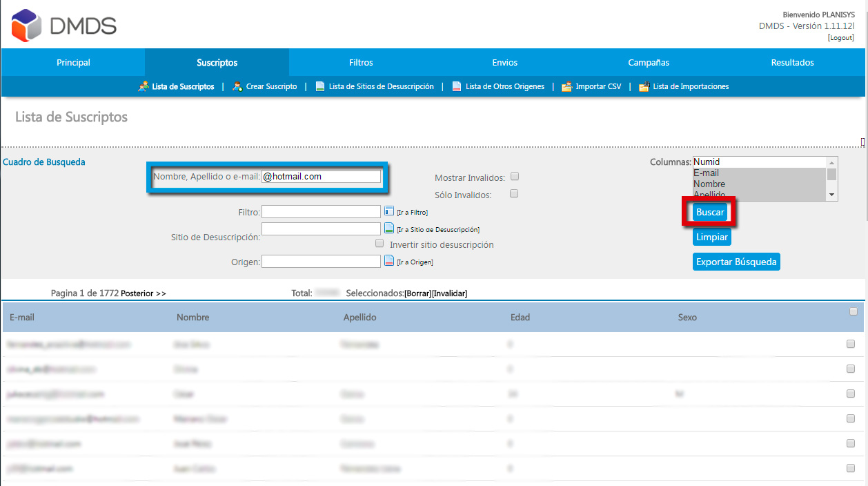Tick the checkbox of the row with Sexo M

tap(851, 393)
